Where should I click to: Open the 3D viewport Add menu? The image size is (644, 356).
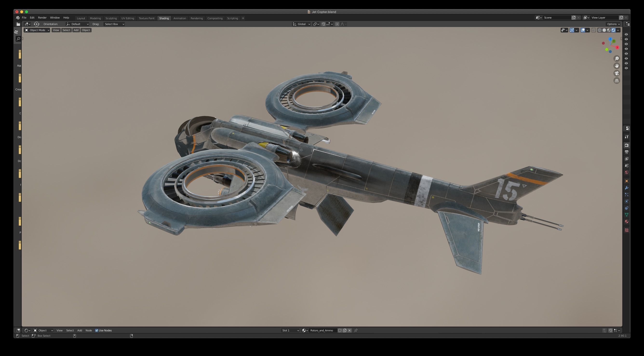click(76, 30)
